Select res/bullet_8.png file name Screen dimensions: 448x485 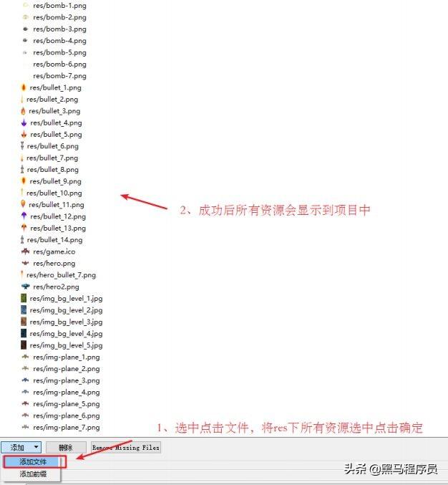tap(52, 170)
